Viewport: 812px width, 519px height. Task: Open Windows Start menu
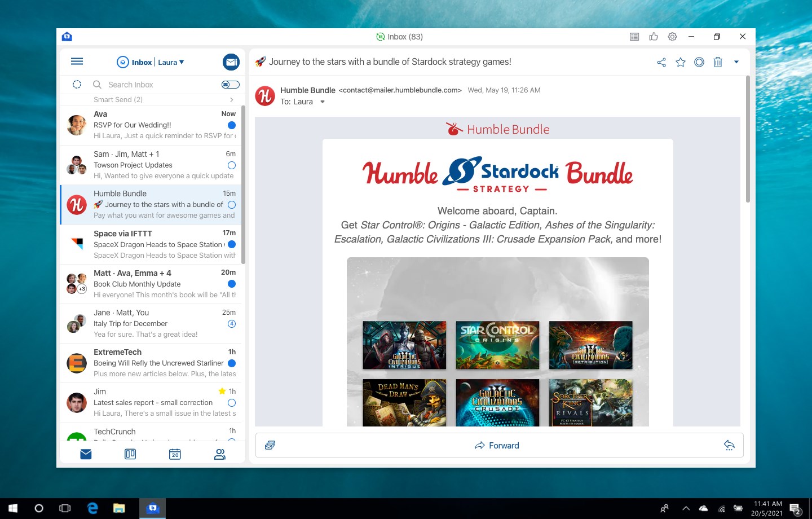pyautogui.click(x=12, y=508)
